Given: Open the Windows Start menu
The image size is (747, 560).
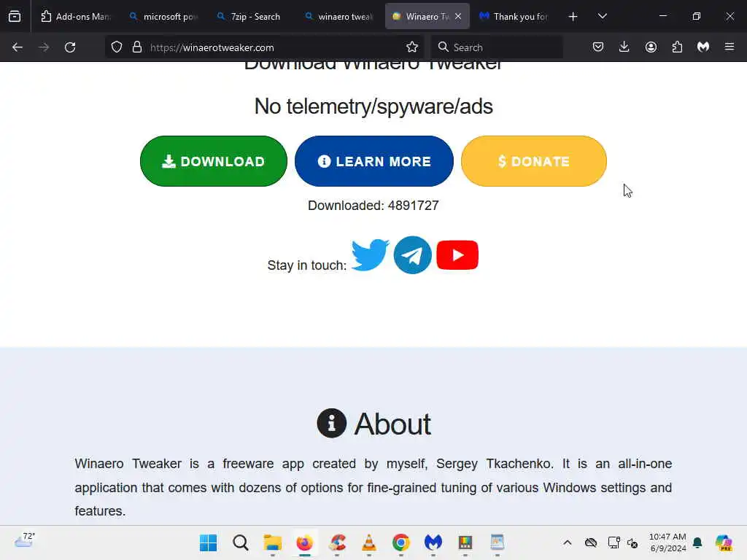Looking at the screenshot, I should click(208, 542).
